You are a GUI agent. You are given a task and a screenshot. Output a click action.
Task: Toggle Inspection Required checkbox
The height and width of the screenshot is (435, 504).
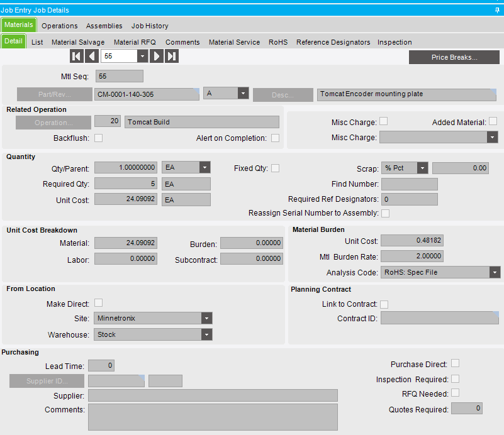pos(455,379)
